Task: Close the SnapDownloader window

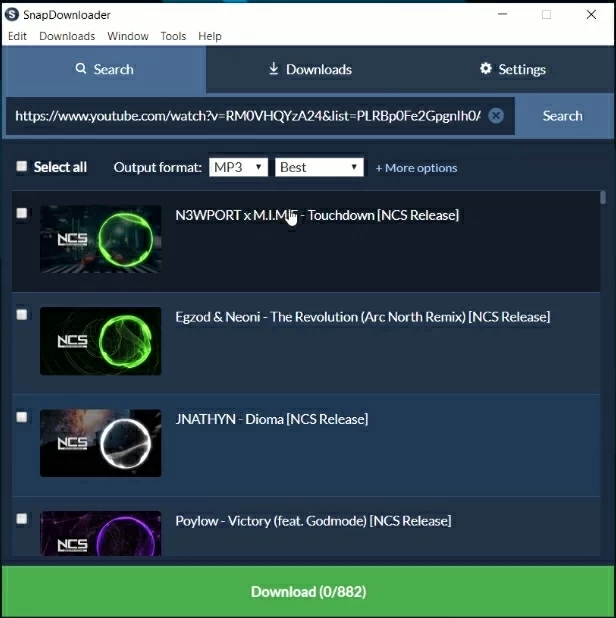Action: tap(591, 15)
